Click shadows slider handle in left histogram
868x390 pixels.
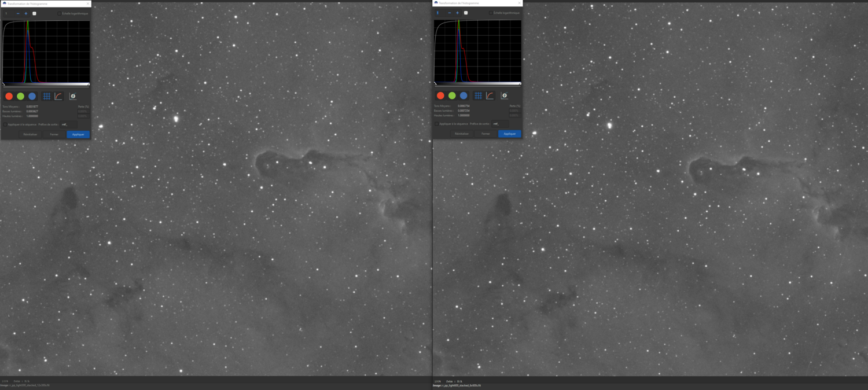[x=3, y=84]
